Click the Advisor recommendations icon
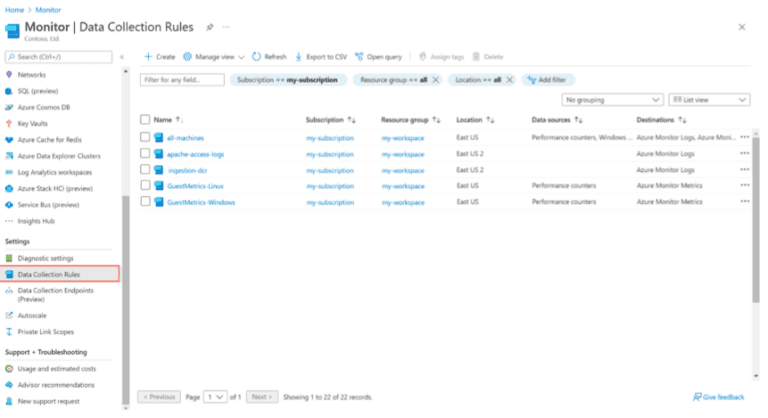768x418 pixels. point(9,385)
